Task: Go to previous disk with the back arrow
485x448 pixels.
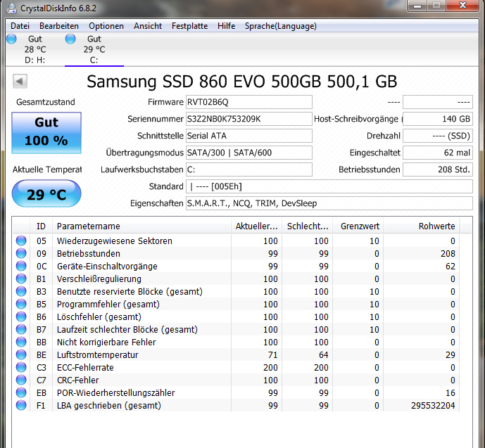Action: tap(20, 82)
